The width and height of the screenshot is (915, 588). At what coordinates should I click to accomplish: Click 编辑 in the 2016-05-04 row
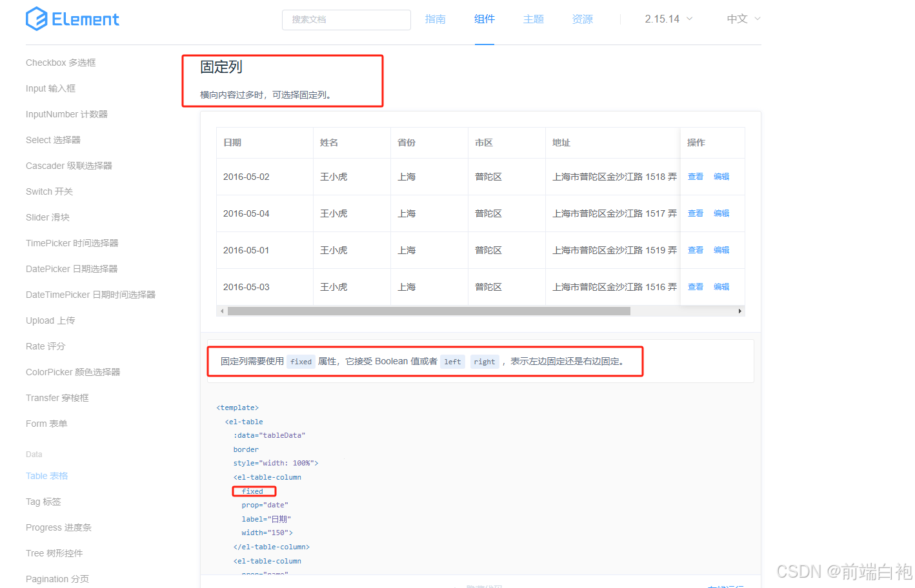tap(721, 213)
